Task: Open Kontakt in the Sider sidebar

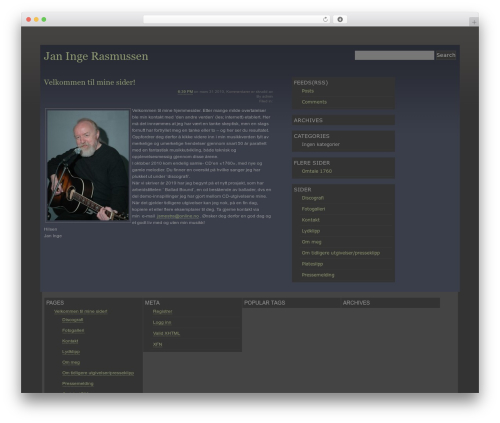Action: [x=311, y=220]
